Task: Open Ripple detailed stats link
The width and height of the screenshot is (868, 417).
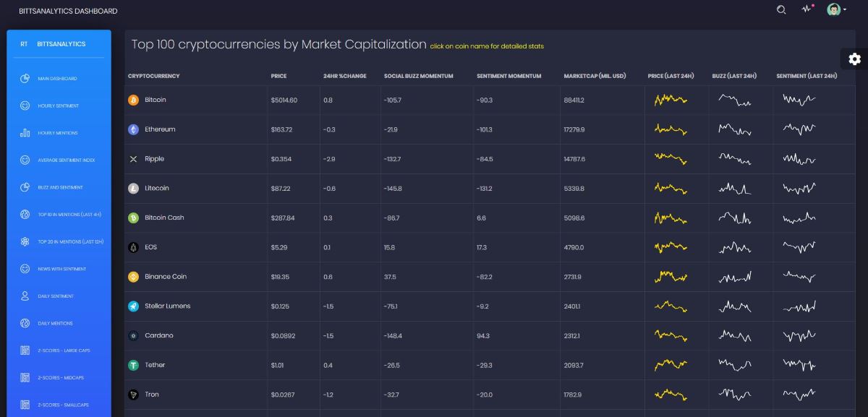Action: [x=155, y=159]
